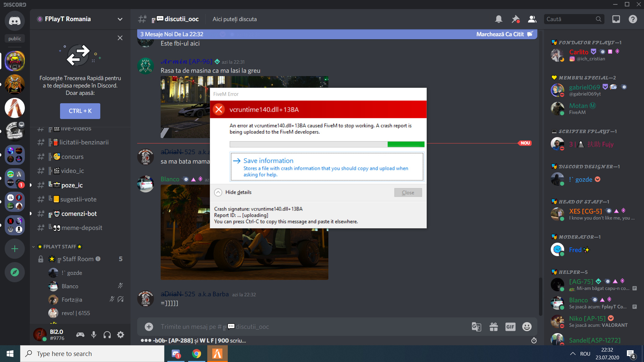Click the crash report upload progress bar

click(x=327, y=144)
